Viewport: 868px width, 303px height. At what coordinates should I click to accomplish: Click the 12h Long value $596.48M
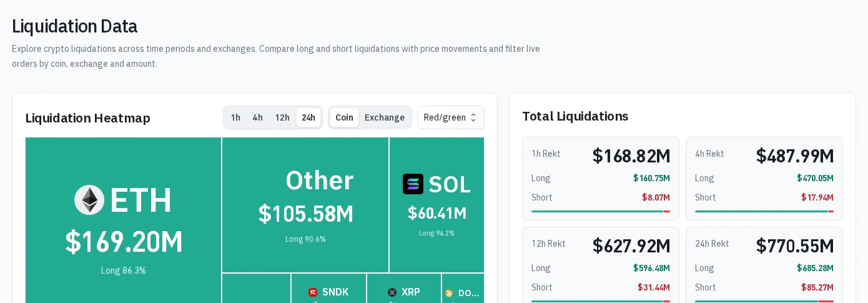pos(651,268)
